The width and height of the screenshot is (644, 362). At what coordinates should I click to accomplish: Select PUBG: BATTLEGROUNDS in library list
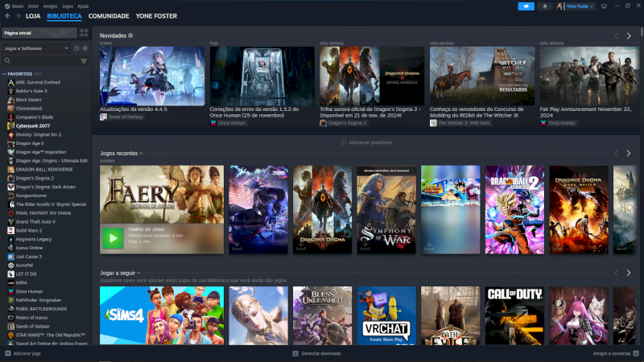41,309
